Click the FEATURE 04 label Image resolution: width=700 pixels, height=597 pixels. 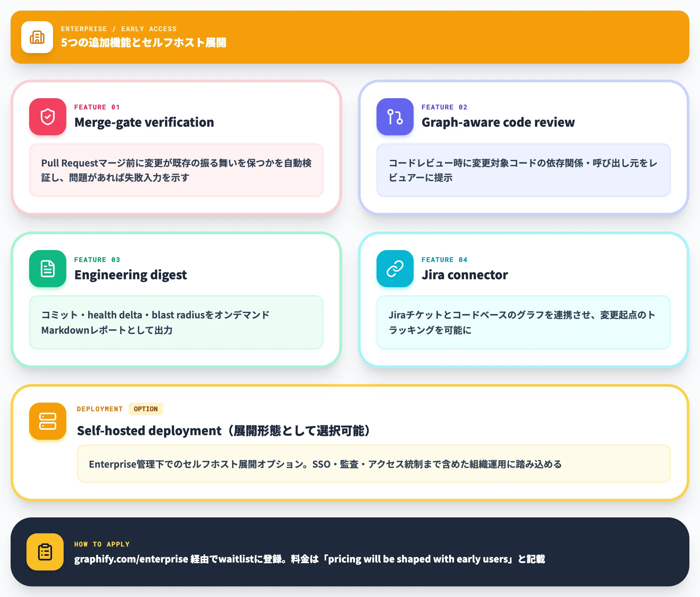click(x=444, y=260)
